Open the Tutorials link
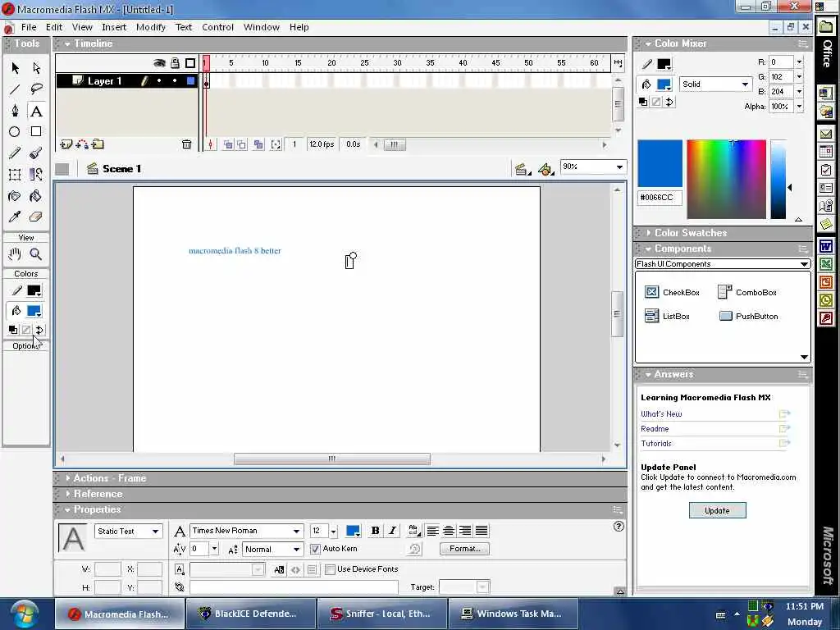Viewport: 840px width, 630px height. tap(656, 444)
